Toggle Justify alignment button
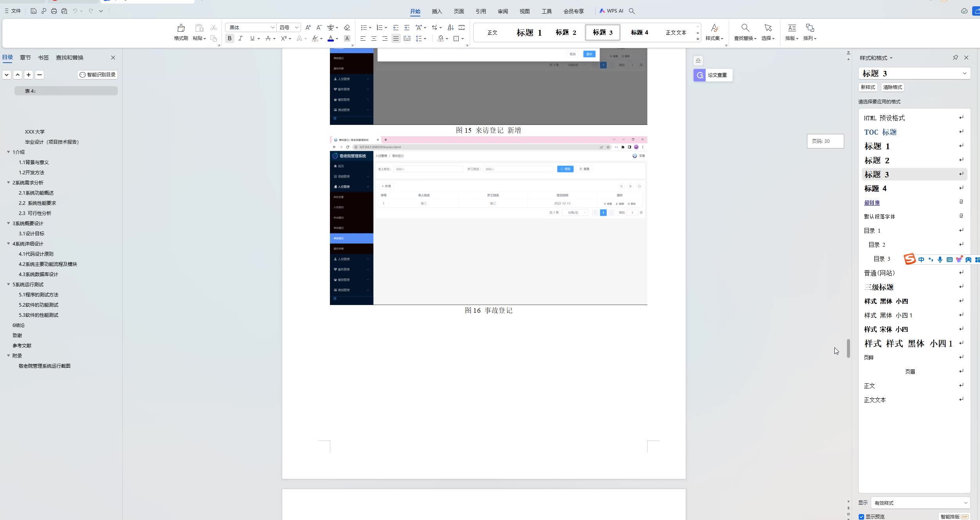This screenshot has width=980, height=520. (x=396, y=38)
